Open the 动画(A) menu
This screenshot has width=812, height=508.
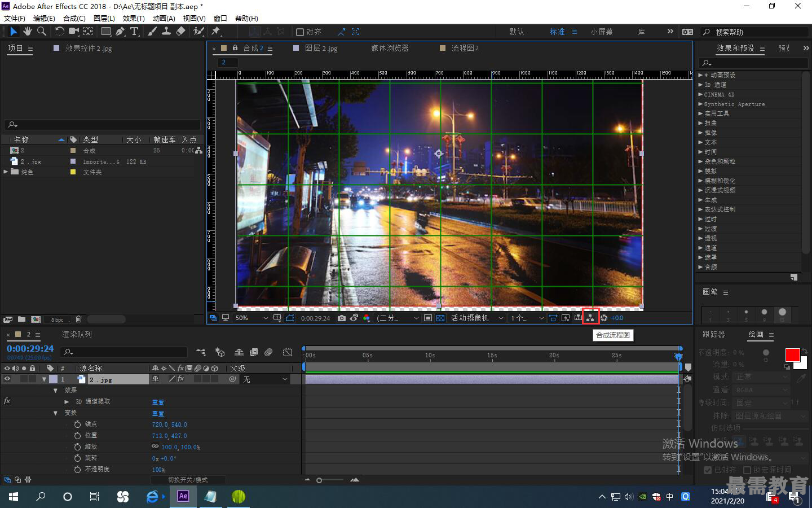tap(164, 18)
